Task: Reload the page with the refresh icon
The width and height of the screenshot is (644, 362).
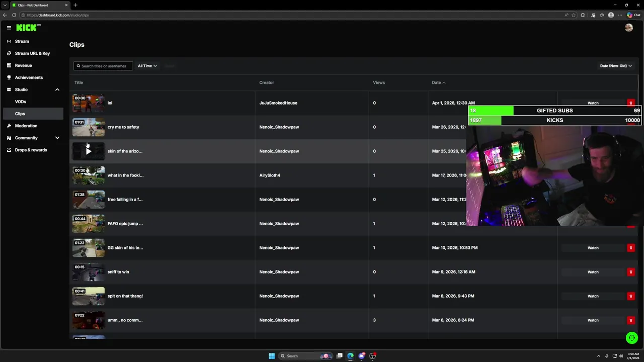Action: (x=14, y=15)
